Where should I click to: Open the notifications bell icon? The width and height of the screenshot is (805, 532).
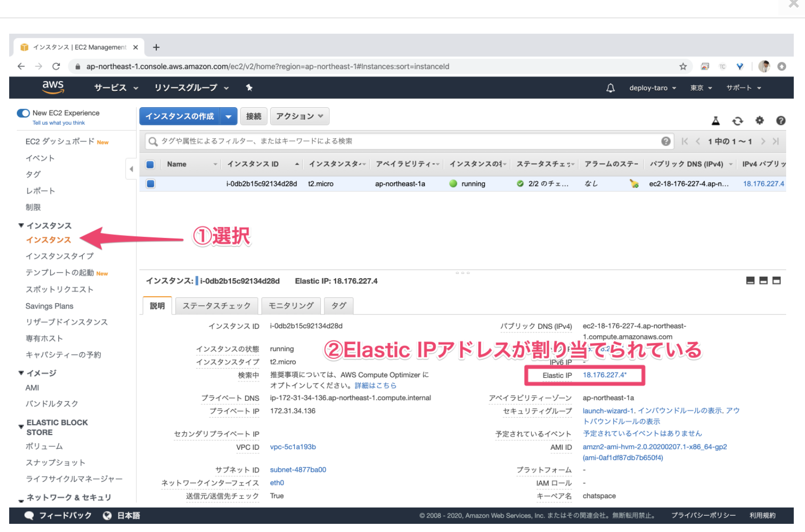click(x=610, y=88)
